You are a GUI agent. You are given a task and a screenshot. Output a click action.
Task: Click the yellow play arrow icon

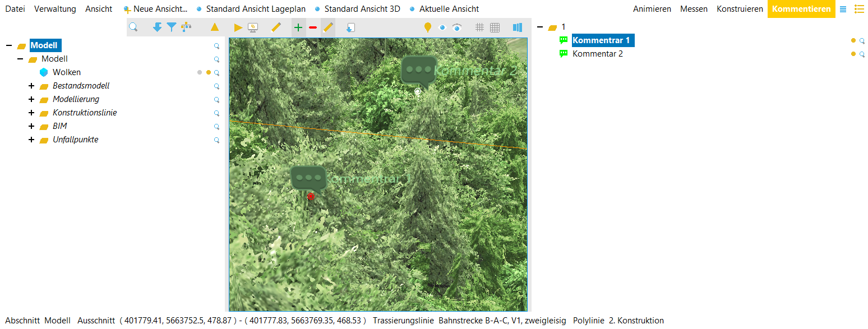click(x=238, y=27)
